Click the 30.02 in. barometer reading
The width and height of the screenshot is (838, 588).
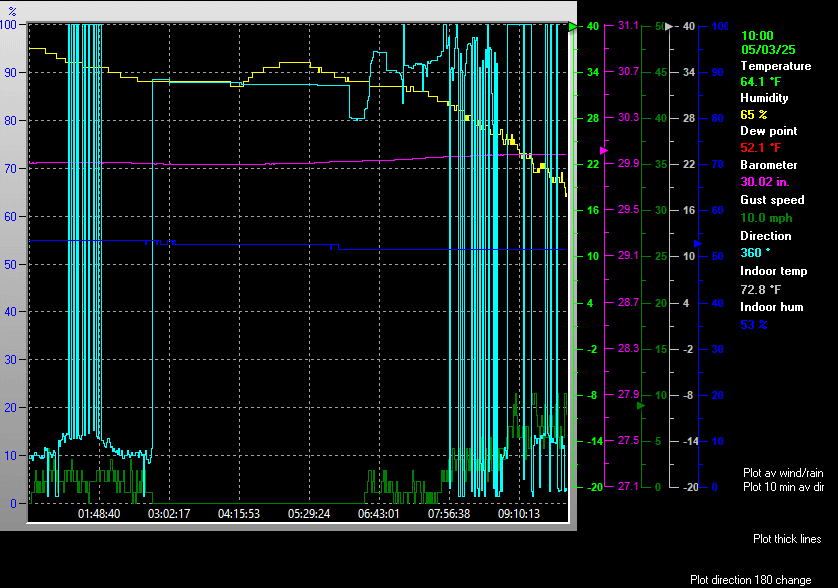pyautogui.click(x=764, y=182)
